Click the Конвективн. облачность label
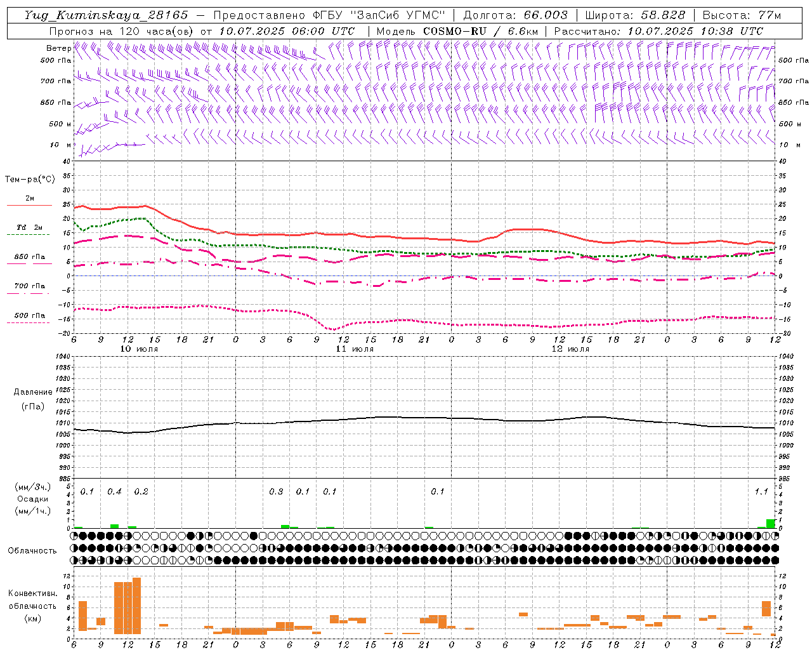The height and width of the screenshot is (650, 812). point(32,599)
